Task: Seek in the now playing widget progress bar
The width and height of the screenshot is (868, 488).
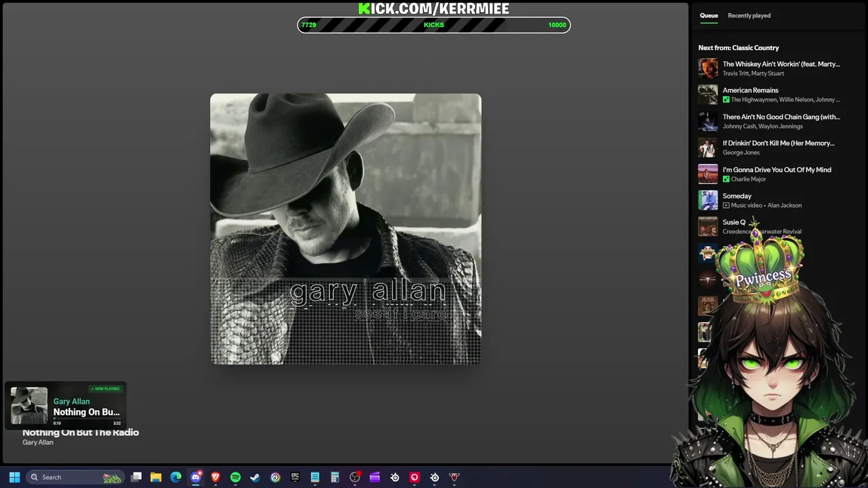Action: (87, 419)
